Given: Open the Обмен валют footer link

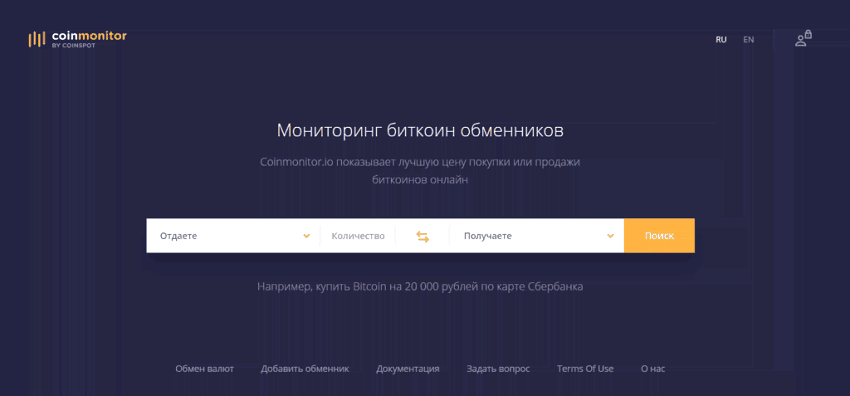Looking at the screenshot, I should (x=204, y=369).
